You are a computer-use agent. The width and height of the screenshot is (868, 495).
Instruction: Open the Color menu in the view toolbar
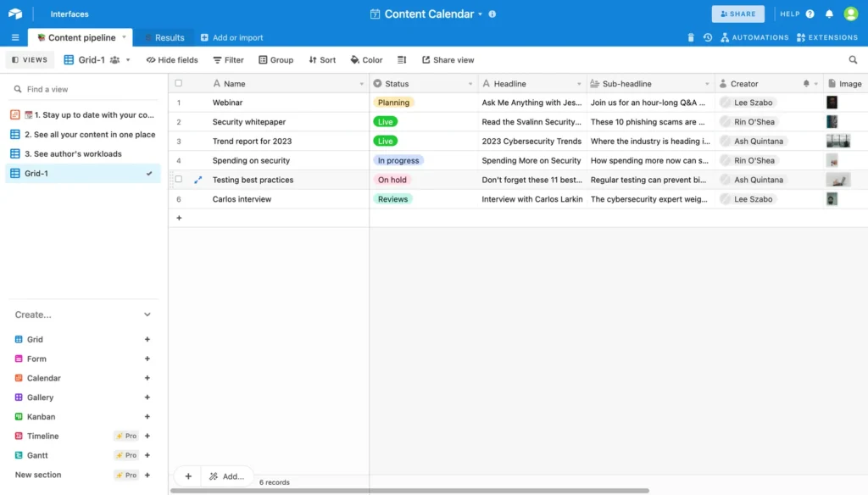366,59
